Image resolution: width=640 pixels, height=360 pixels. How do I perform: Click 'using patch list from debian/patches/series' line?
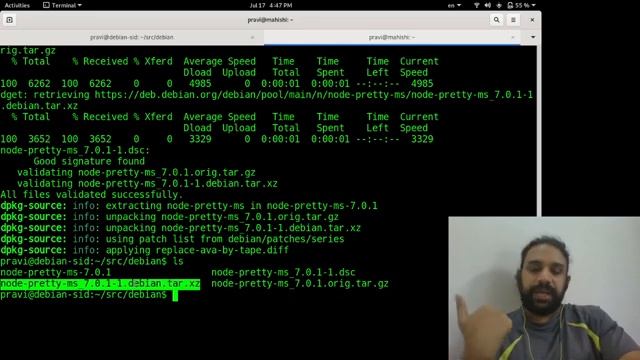pyautogui.click(x=172, y=239)
